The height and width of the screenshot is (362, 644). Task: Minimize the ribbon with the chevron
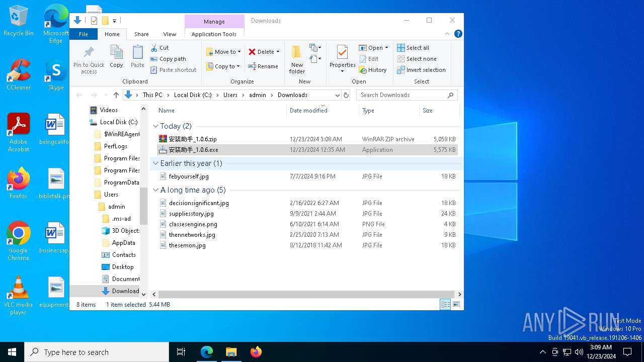tap(447, 34)
